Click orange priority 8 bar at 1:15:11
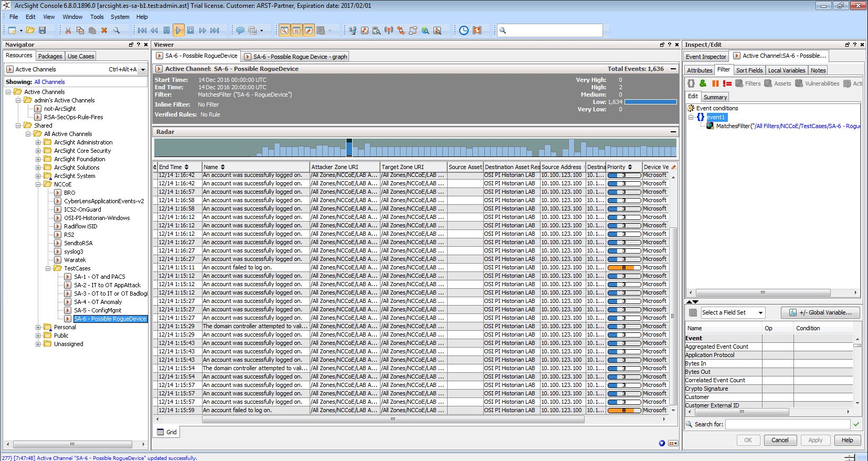 tap(624, 267)
